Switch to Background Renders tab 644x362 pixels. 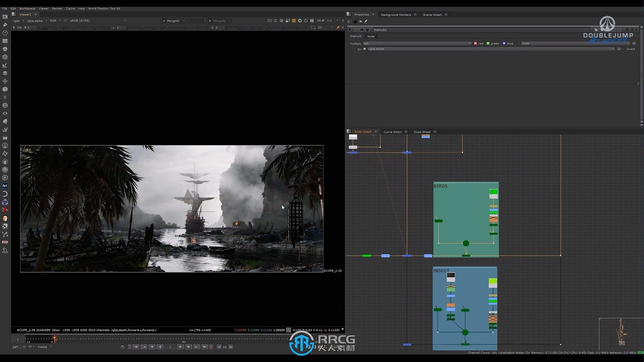396,15
